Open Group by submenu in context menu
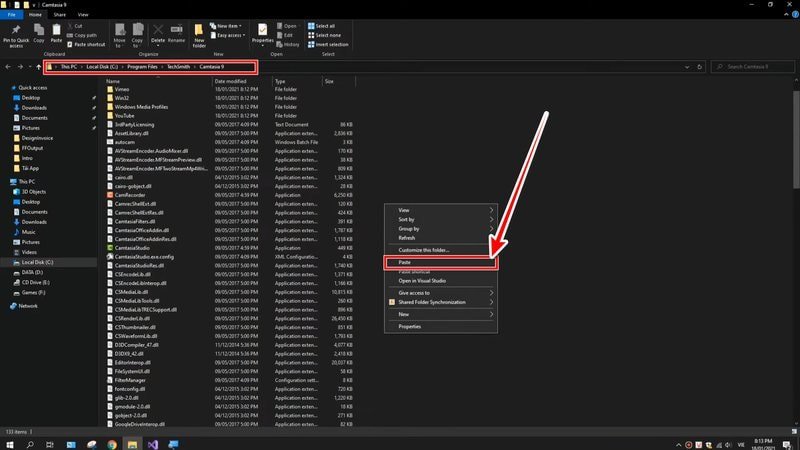Screen dimensions: 800x450 pyautogui.click(x=441, y=229)
